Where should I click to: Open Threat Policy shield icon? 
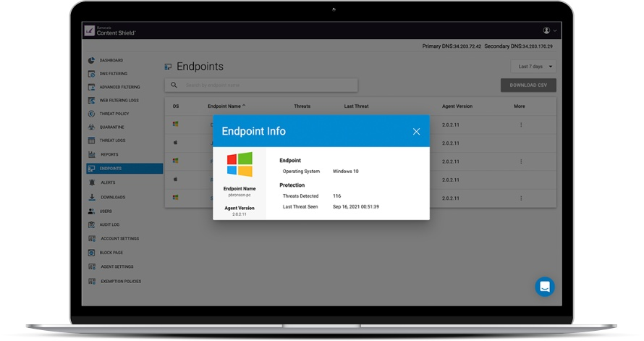click(x=91, y=114)
